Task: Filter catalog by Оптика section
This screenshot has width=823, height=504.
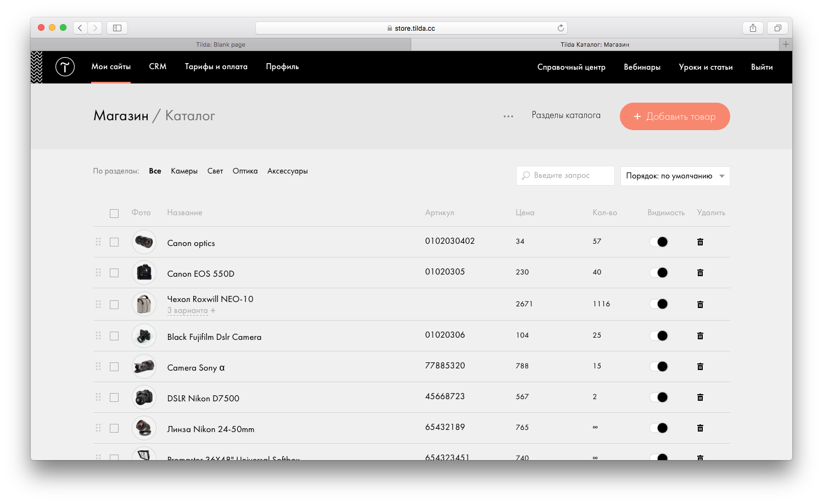Action: [245, 171]
